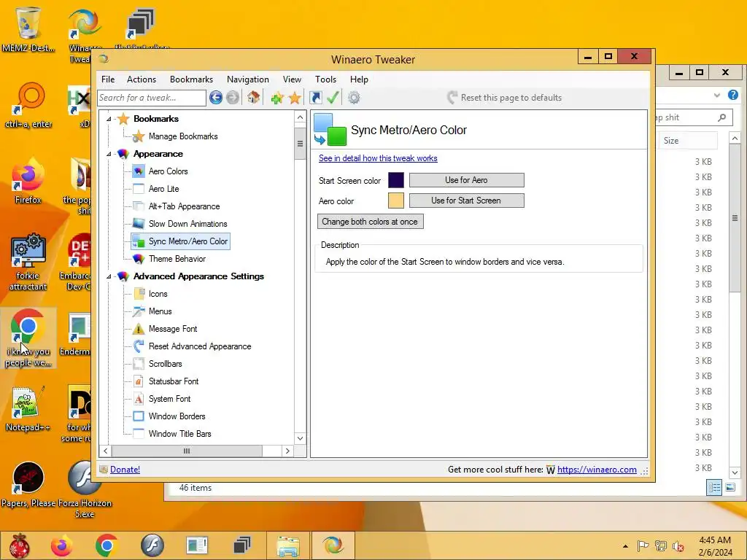Select Theme Behavior tree item
The width and height of the screenshot is (747, 560).
tap(177, 259)
